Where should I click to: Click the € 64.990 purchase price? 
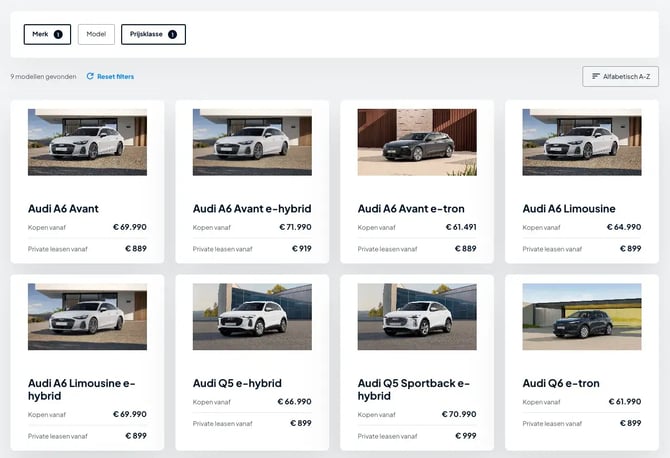click(624, 227)
